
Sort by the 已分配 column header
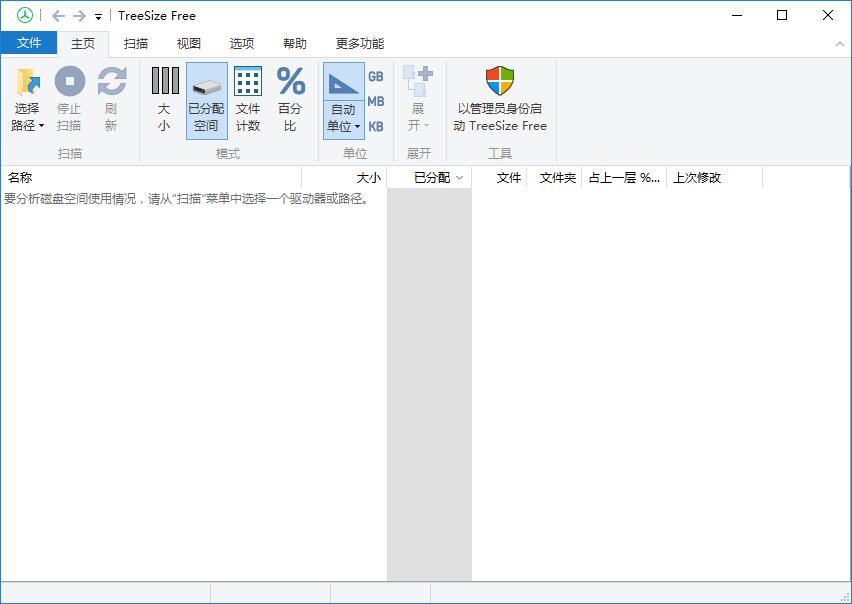(429, 178)
